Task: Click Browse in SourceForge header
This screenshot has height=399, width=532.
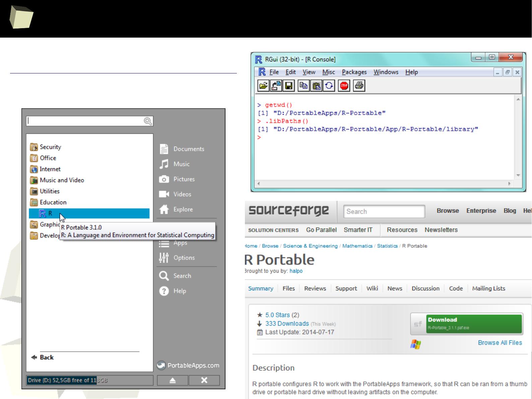Action: pos(448,211)
